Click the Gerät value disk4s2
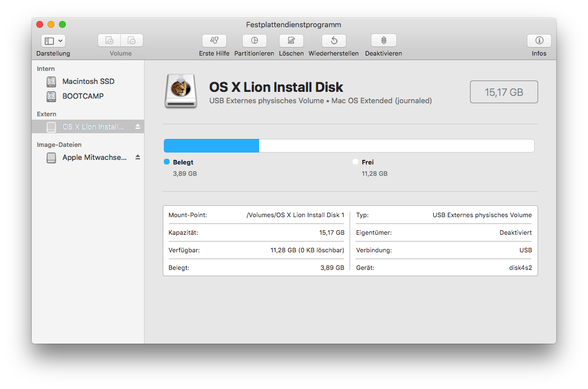Viewport: 588px width, 389px height. [520, 268]
